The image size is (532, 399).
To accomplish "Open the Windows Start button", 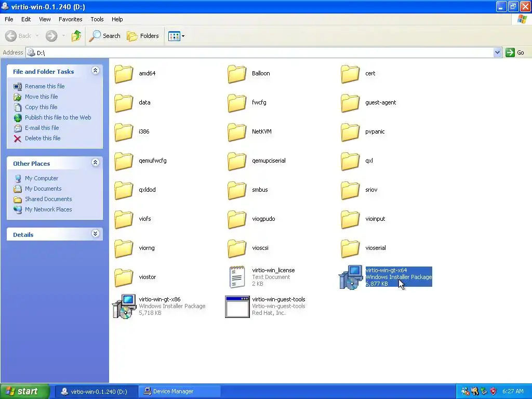I will pos(25,391).
